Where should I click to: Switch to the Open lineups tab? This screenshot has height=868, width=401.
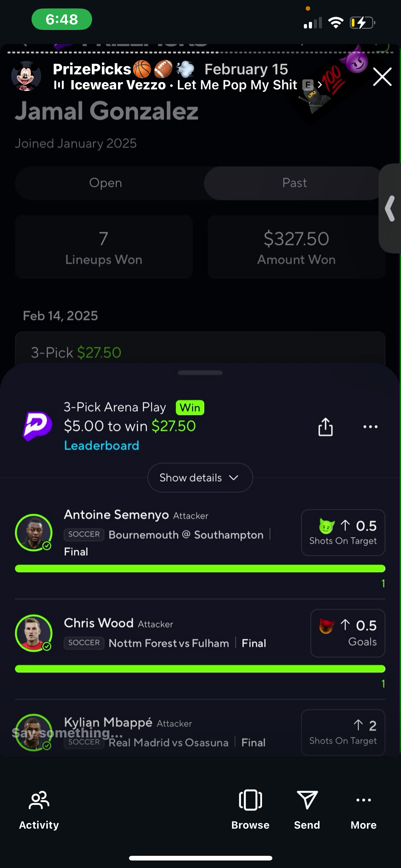pyautogui.click(x=106, y=183)
